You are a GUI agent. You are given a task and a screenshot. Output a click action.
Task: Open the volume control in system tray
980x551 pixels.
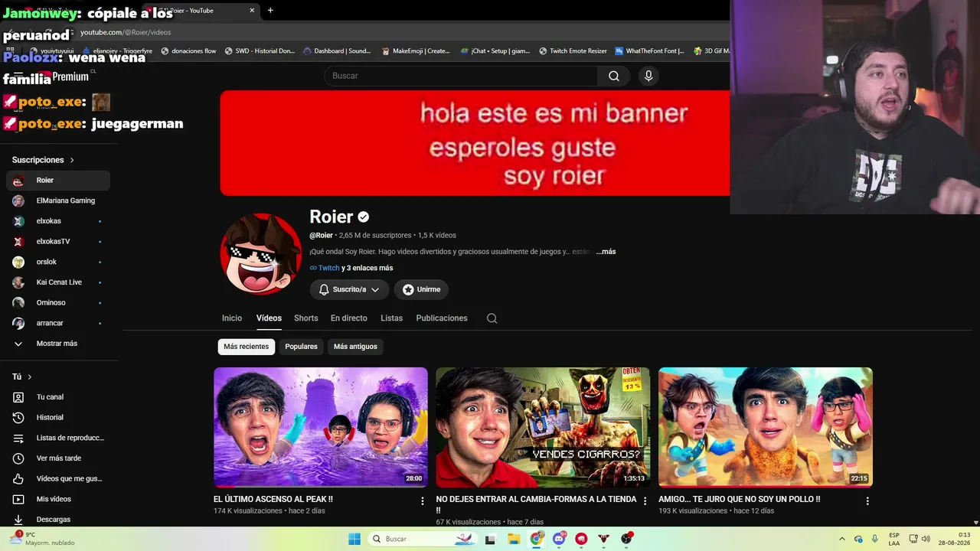click(925, 539)
